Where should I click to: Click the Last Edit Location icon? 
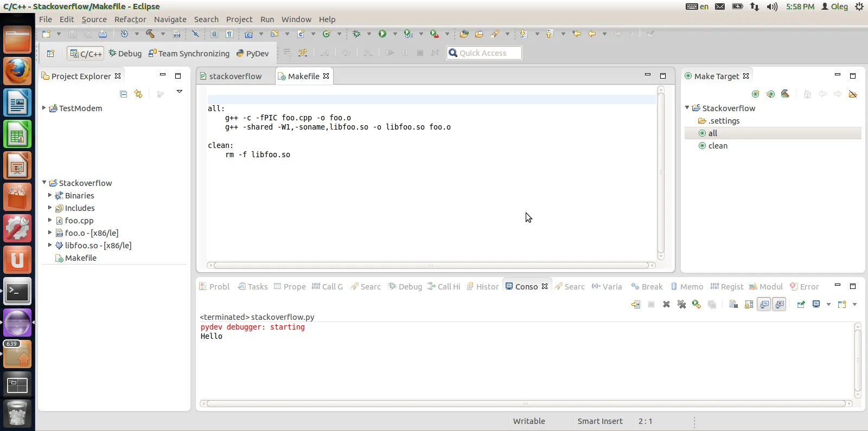point(577,34)
